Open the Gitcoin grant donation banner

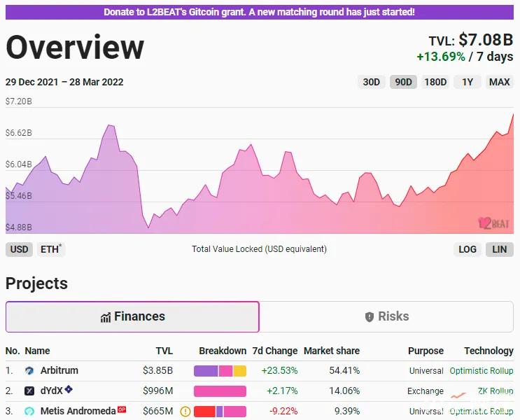pos(260,13)
